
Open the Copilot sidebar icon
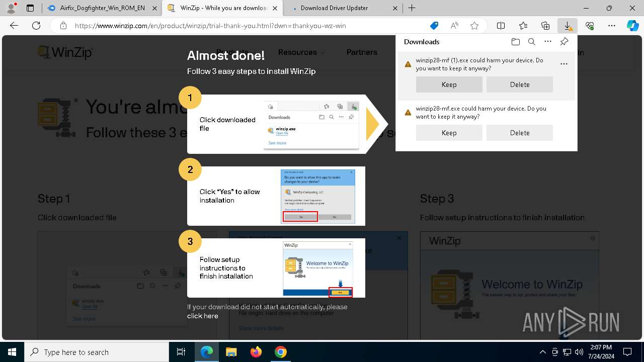(632, 26)
